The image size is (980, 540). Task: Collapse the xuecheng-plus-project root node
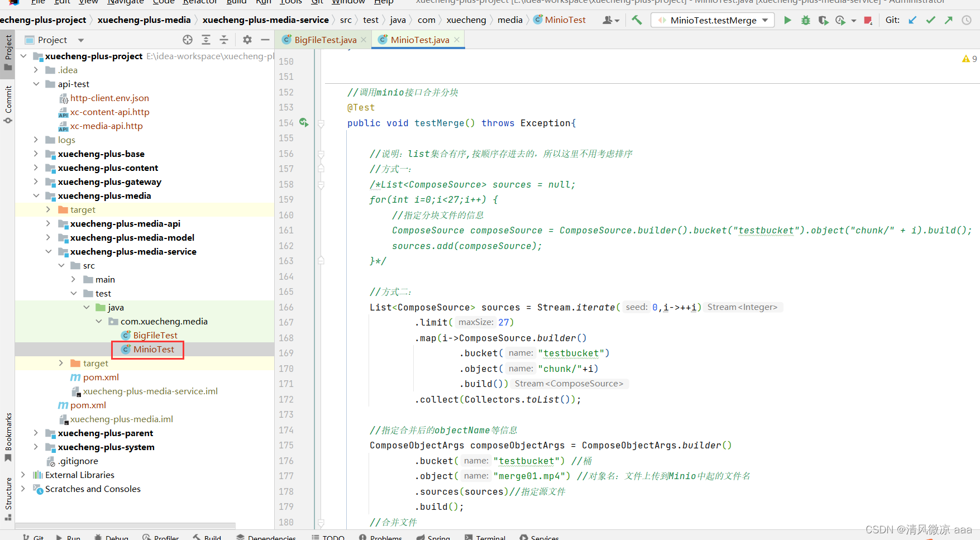coord(23,56)
